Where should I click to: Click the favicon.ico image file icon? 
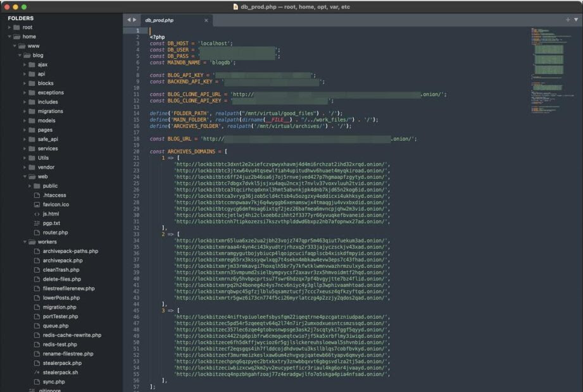pyautogui.click(x=37, y=205)
